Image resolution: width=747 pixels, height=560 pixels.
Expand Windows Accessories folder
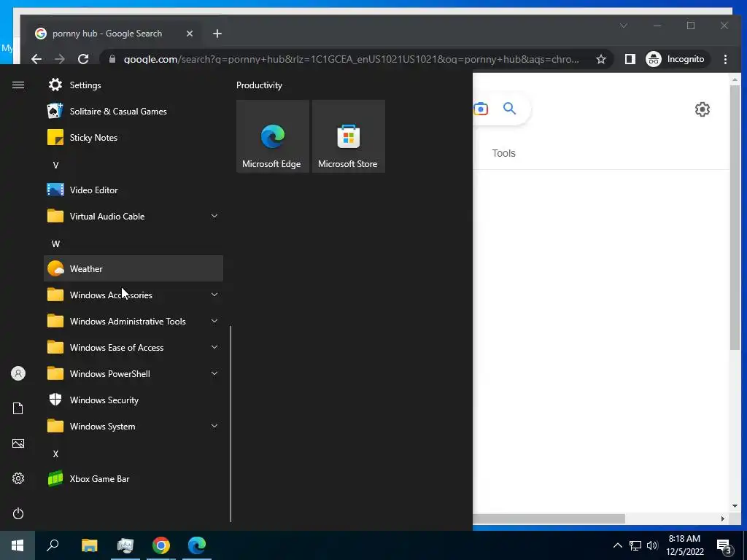[133, 295]
